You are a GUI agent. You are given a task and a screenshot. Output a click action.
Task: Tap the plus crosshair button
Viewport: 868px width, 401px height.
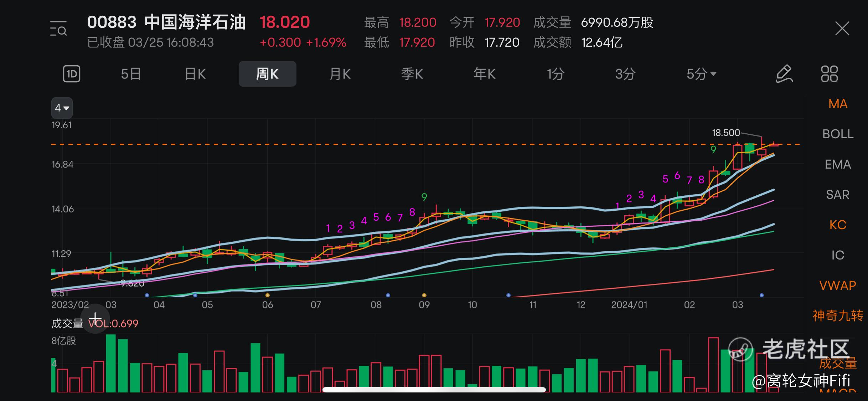click(x=95, y=319)
